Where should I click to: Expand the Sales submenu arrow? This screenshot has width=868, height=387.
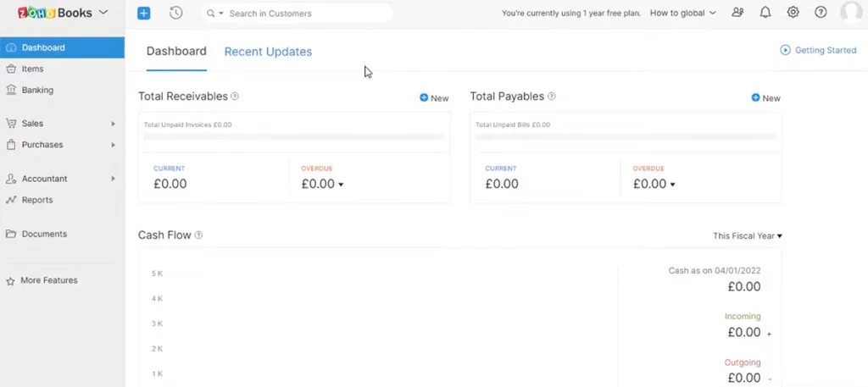point(113,124)
